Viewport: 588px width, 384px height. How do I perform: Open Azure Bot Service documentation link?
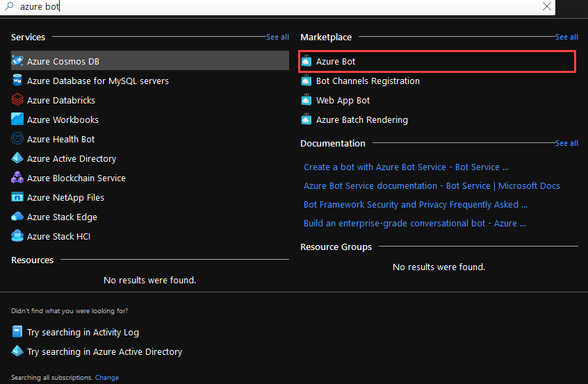432,186
